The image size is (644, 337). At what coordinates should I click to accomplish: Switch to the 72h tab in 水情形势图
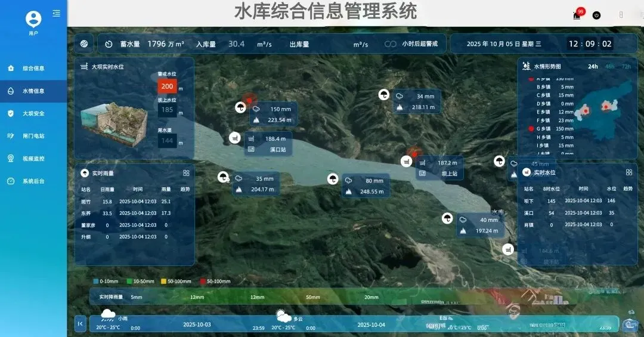click(x=626, y=67)
